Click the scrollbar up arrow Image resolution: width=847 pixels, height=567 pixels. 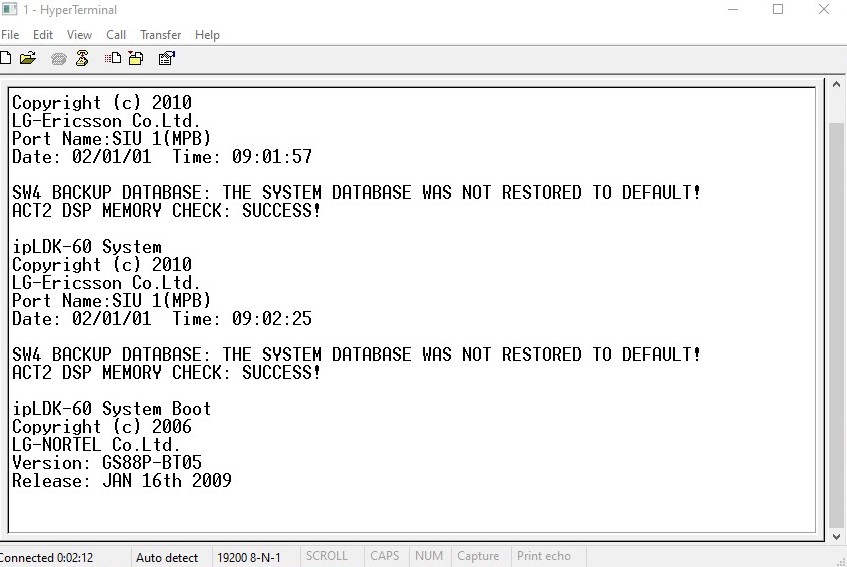tap(836, 84)
